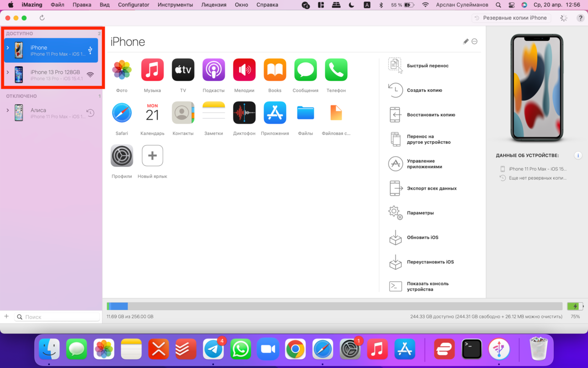Open Terminal in the Dock
Image resolution: width=588 pixels, height=368 pixels.
coord(472,349)
